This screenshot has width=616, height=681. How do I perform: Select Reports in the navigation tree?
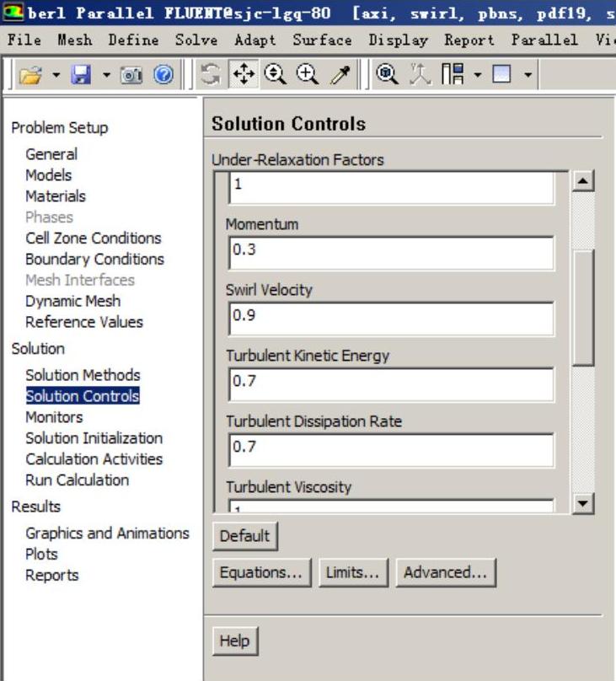point(52,576)
